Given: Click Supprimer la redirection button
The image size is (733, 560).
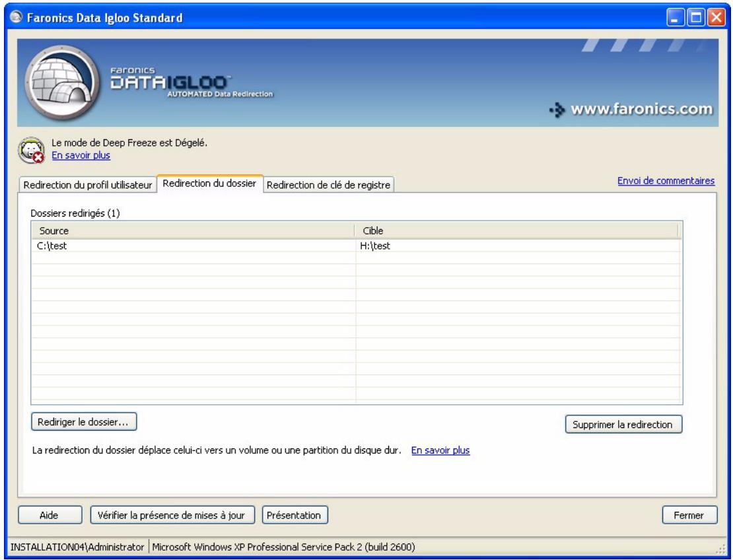Looking at the screenshot, I should [x=623, y=425].
